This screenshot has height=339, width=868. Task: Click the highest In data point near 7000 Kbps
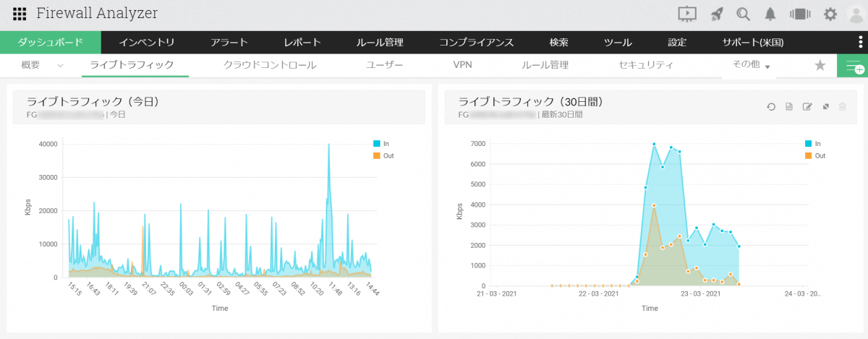[654, 144]
